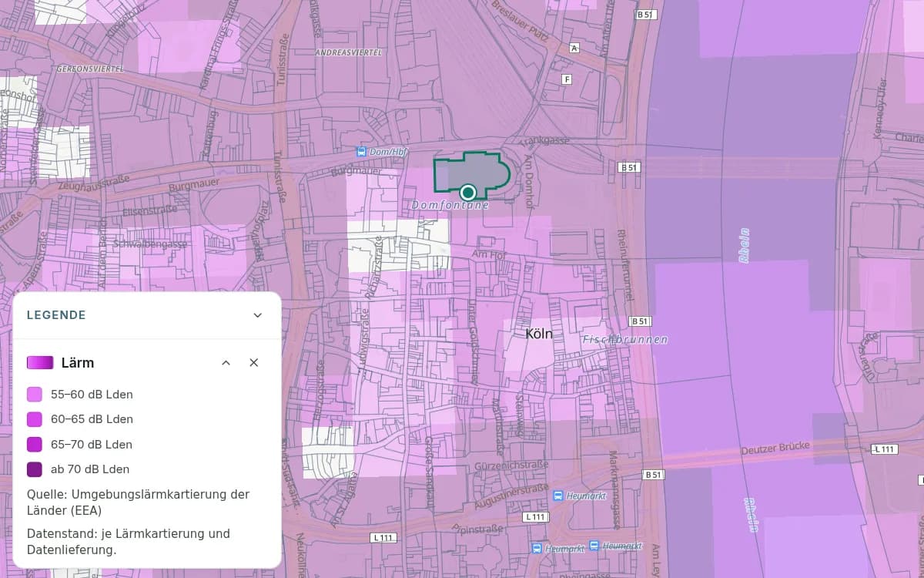Click the "Am Hof" street label
Image resolution: width=924 pixels, height=578 pixels.
coord(489,254)
